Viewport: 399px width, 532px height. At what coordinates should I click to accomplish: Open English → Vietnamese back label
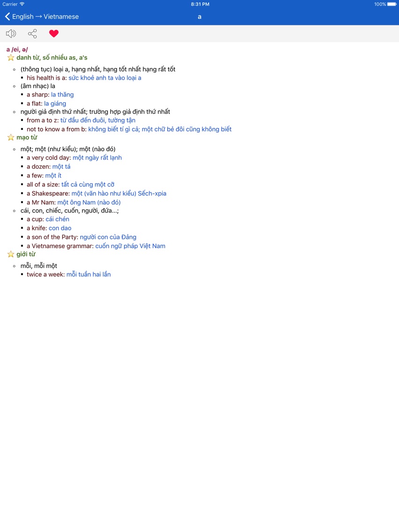[45, 17]
